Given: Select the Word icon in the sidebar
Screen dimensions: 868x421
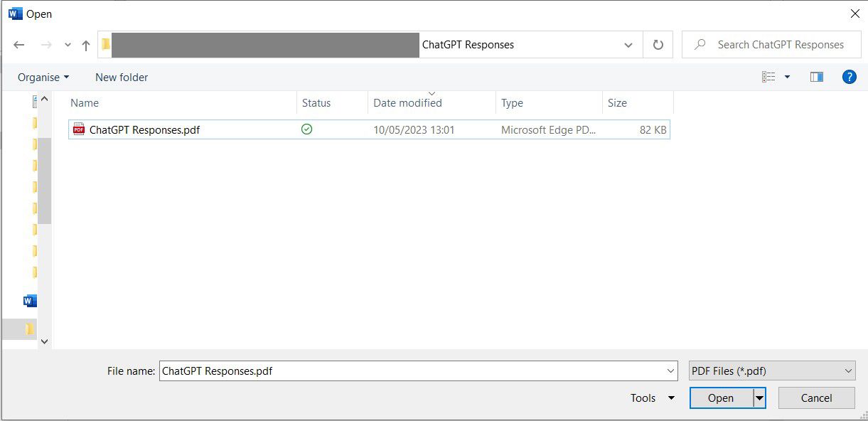Looking at the screenshot, I should 29,300.
